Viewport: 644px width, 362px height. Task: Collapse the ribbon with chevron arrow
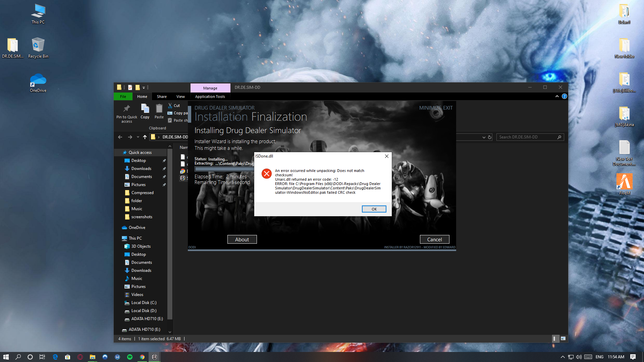pyautogui.click(x=557, y=96)
